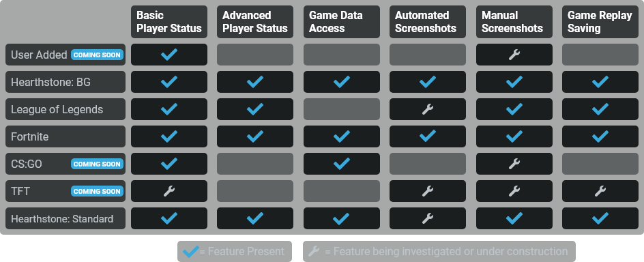This screenshot has width=644, height=262.
Task: Click the TFT Basic Player Status wrench icon
Action: [x=169, y=191]
